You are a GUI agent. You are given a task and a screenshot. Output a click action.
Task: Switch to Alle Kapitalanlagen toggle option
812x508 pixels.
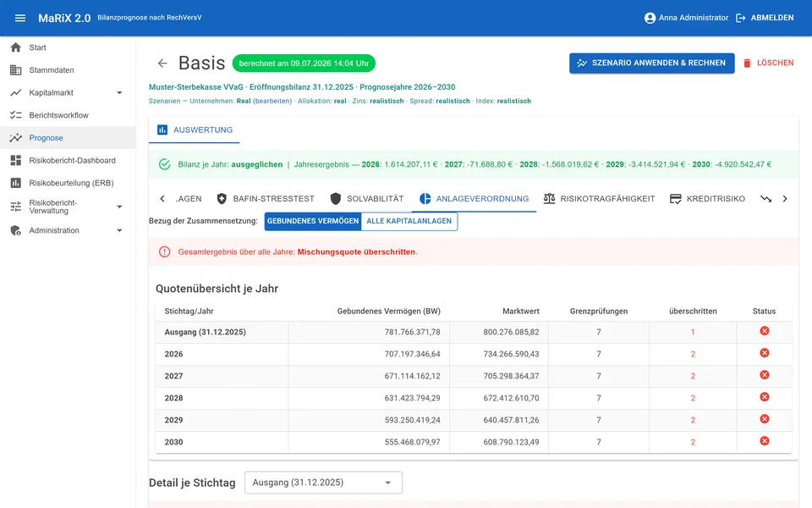coord(409,221)
